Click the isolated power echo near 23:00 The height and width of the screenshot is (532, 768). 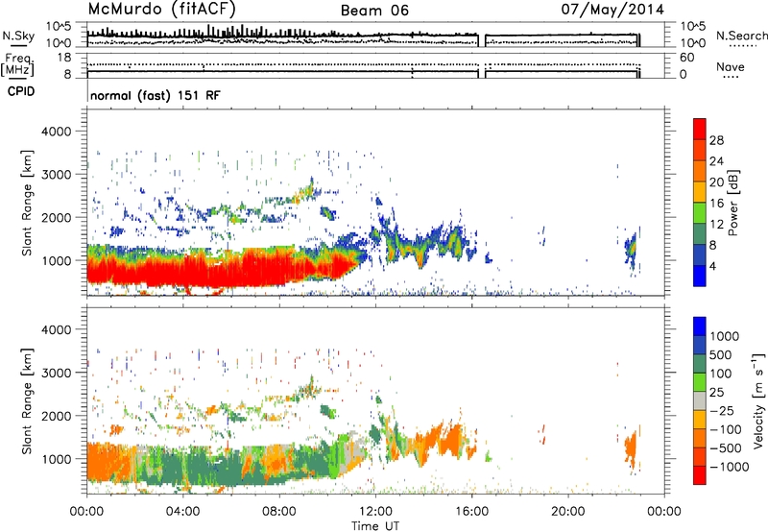(x=633, y=250)
